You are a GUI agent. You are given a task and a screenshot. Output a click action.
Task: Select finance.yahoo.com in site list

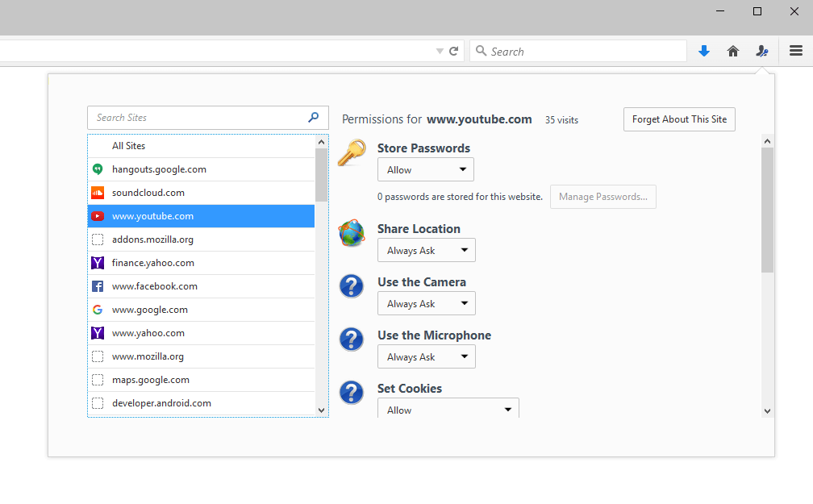click(201, 263)
